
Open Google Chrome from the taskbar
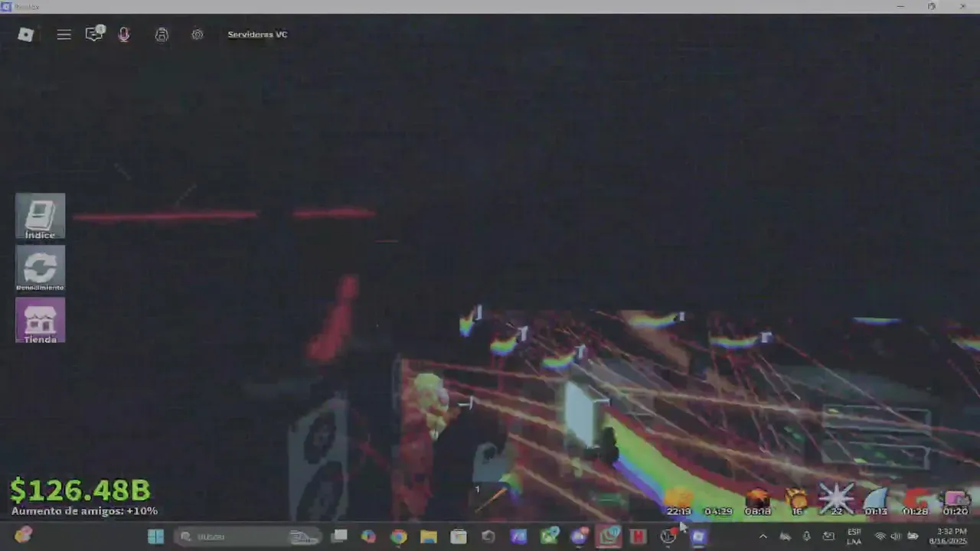pyautogui.click(x=398, y=536)
